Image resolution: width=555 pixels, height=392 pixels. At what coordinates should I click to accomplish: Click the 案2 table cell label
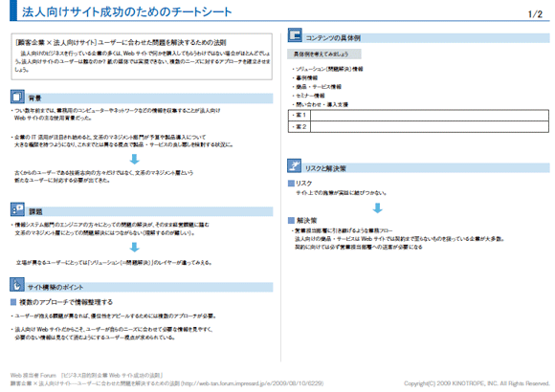coord(300,126)
